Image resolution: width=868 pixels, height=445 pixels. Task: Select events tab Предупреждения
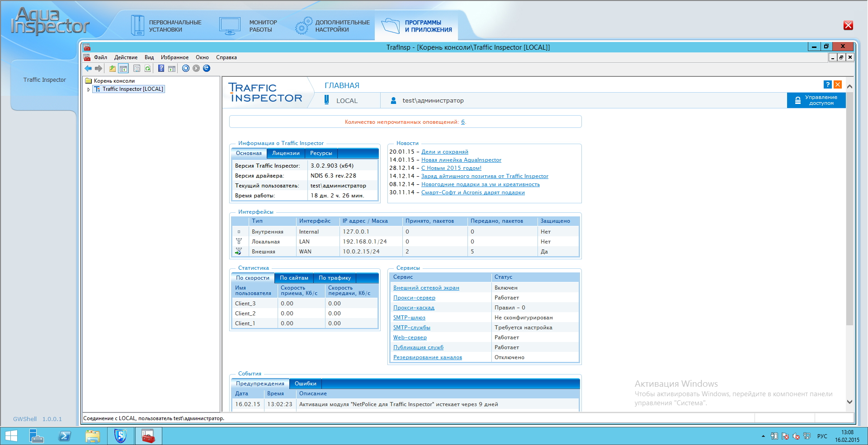(x=260, y=384)
